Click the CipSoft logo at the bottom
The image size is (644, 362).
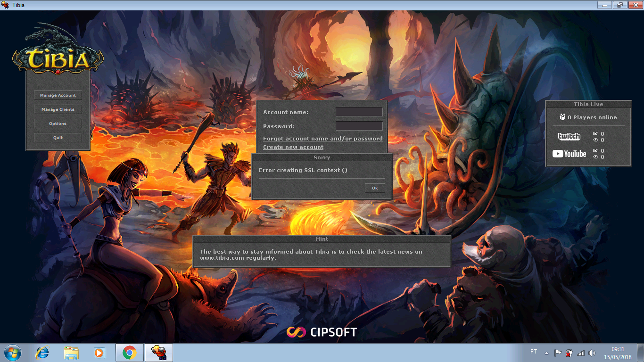click(322, 332)
